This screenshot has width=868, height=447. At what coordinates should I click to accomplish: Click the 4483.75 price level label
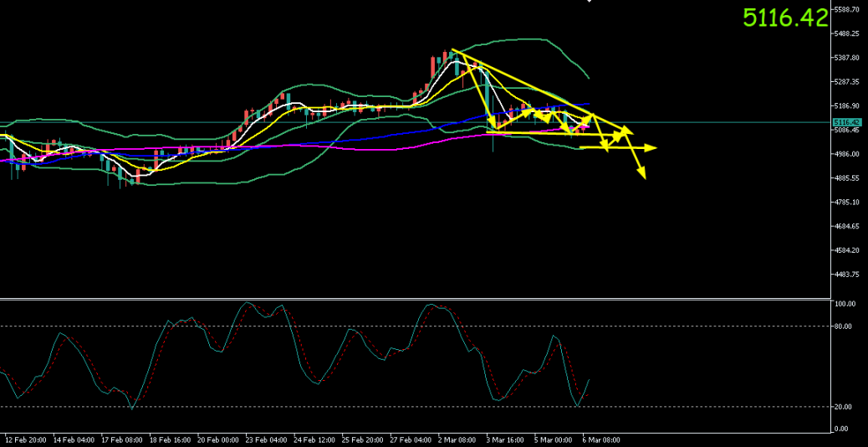click(x=847, y=275)
